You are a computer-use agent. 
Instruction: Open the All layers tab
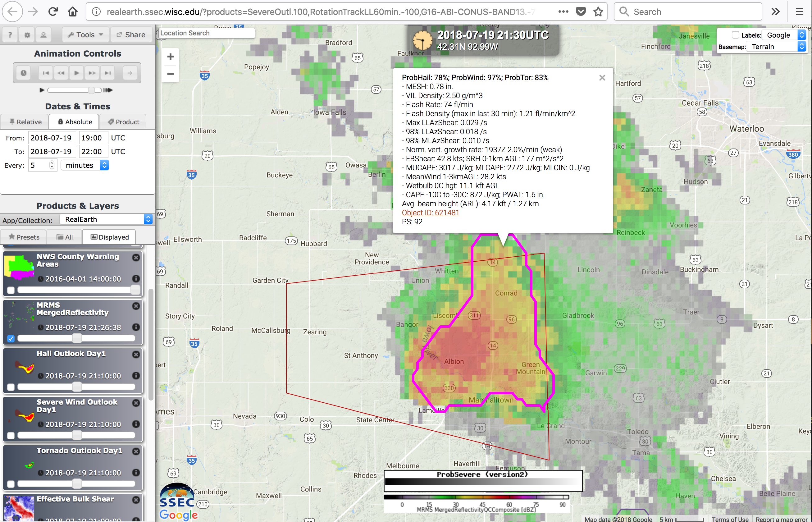tap(64, 237)
